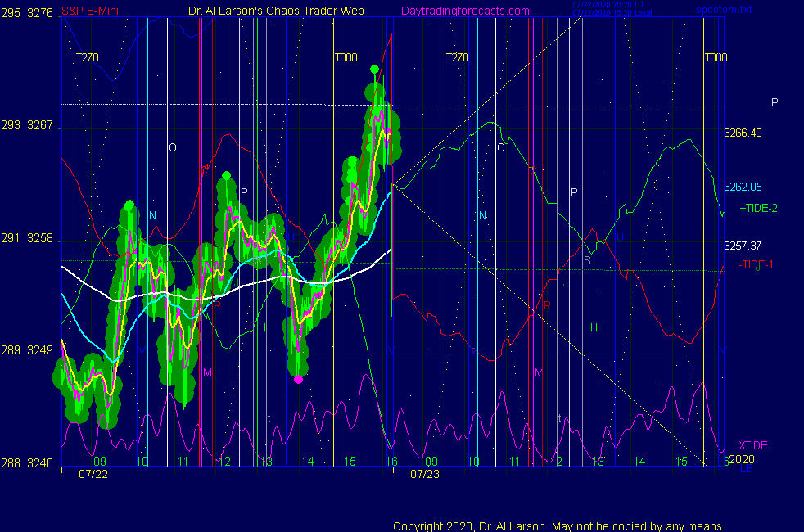Click the white 'P' marker in 07/23 session

point(574,192)
